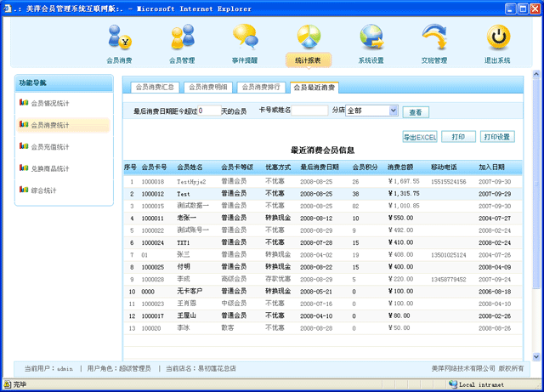Click the 卡号或姓名 input field
The image size is (544, 392).
(x=309, y=111)
